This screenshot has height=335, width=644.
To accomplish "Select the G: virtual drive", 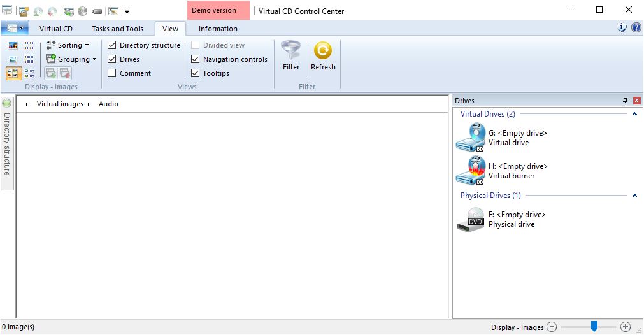I will (502, 138).
